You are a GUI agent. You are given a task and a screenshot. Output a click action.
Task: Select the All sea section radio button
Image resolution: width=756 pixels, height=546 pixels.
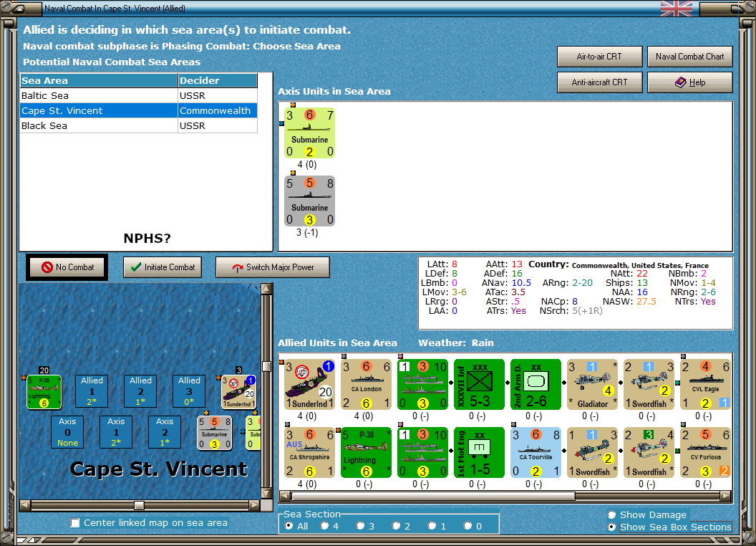(289, 526)
